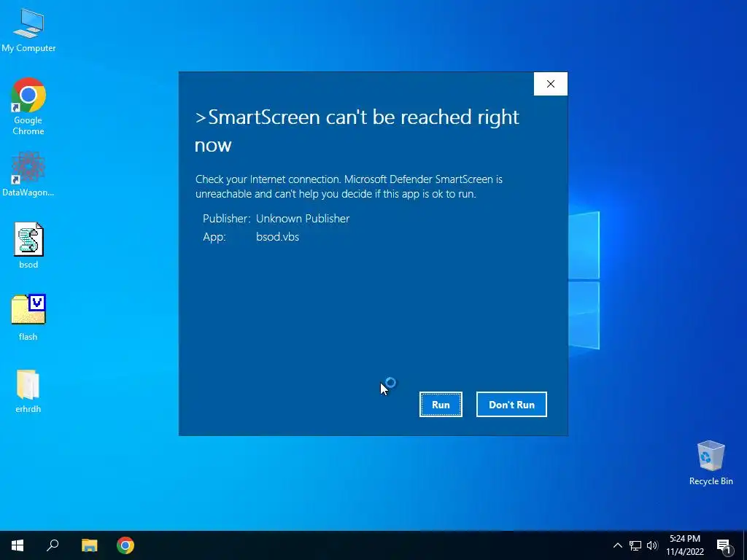Open the flash folder icon

28,317
